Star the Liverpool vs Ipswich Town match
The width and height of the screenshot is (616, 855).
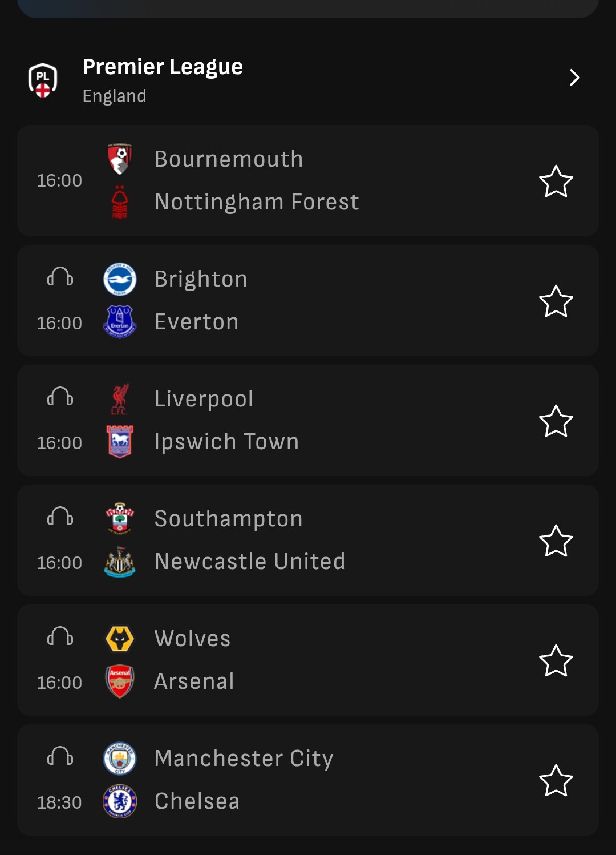pyautogui.click(x=556, y=421)
